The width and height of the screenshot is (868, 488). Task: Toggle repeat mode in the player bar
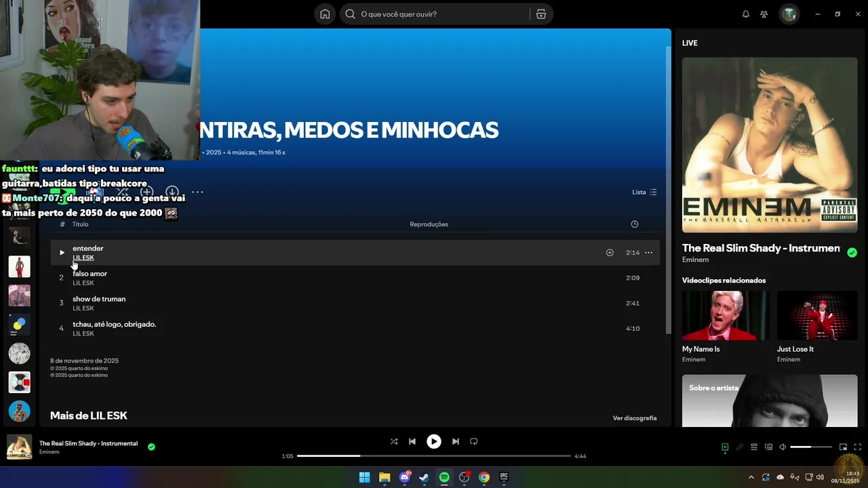pyautogui.click(x=474, y=441)
